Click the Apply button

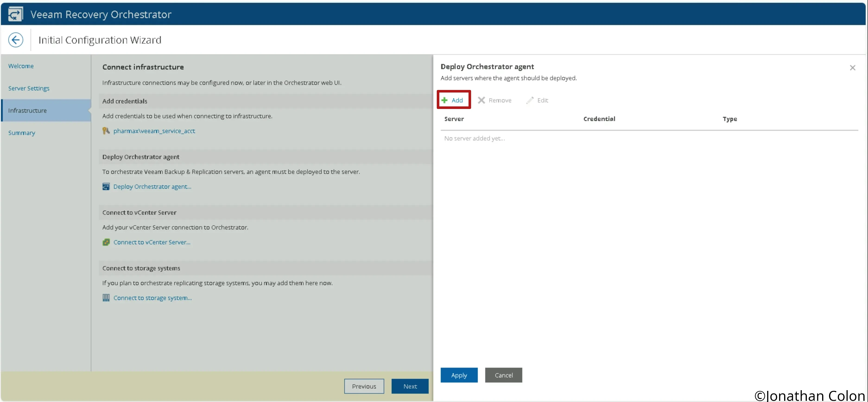(x=459, y=375)
